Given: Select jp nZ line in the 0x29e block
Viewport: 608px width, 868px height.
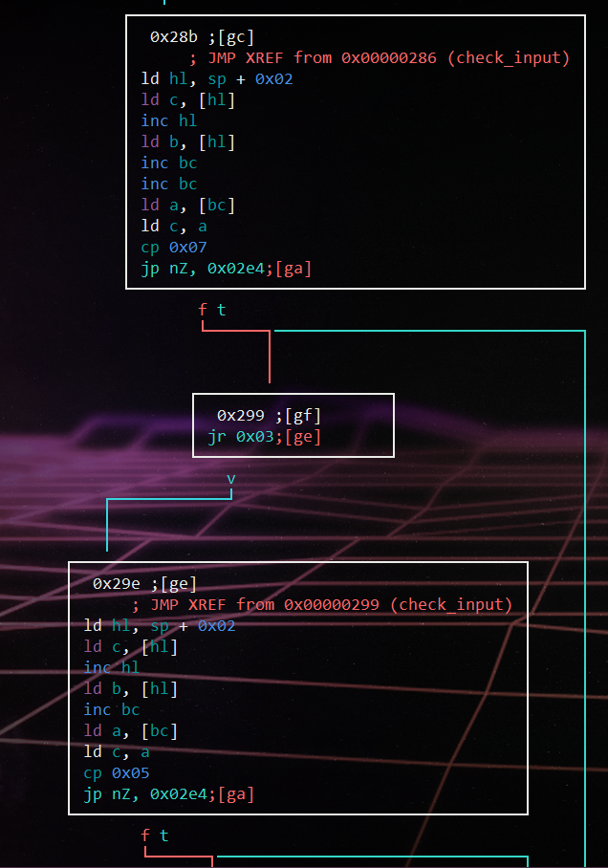Looking at the screenshot, I should pos(168,793).
